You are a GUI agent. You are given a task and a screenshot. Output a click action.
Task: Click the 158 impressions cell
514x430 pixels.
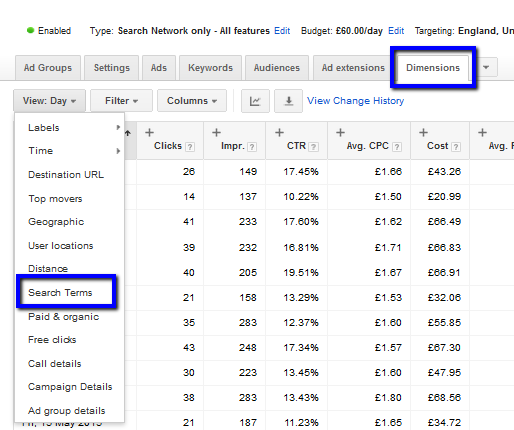coord(248,298)
